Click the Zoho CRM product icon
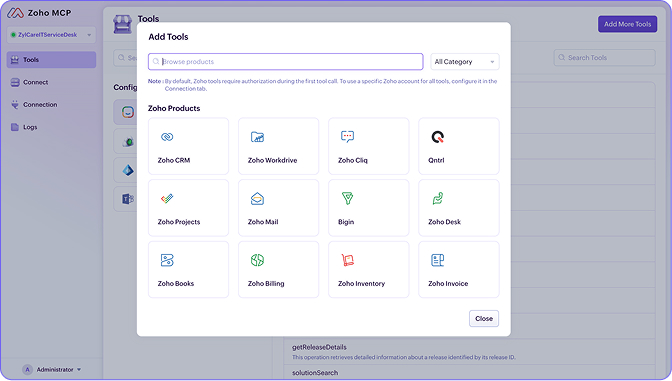The height and width of the screenshot is (381, 672). click(x=167, y=137)
